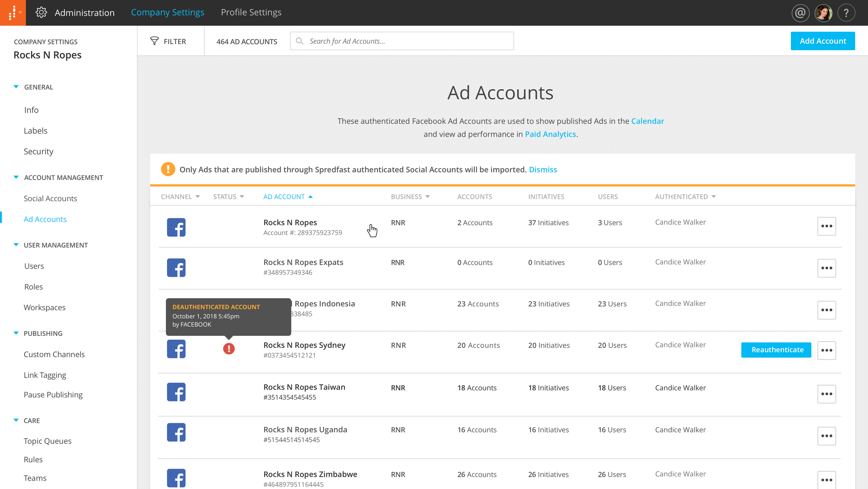
Task: Open Teams in sidebar
Action: (35, 478)
